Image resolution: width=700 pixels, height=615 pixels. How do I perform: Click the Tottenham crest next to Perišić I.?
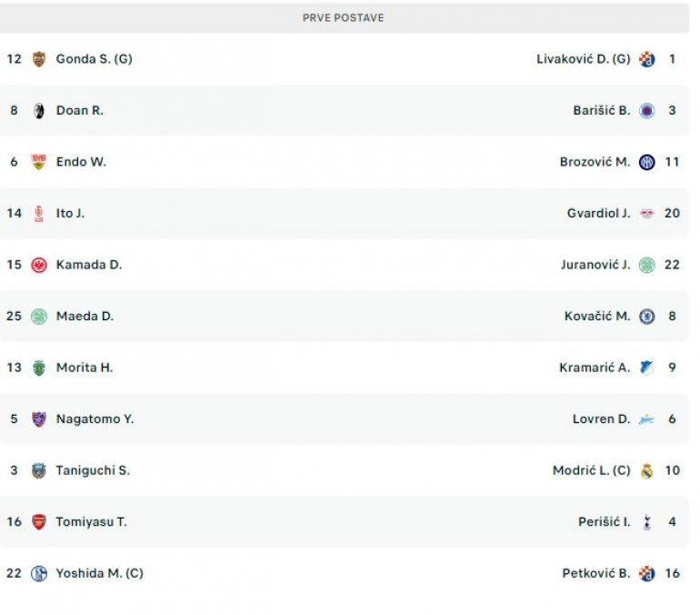[646, 522]
